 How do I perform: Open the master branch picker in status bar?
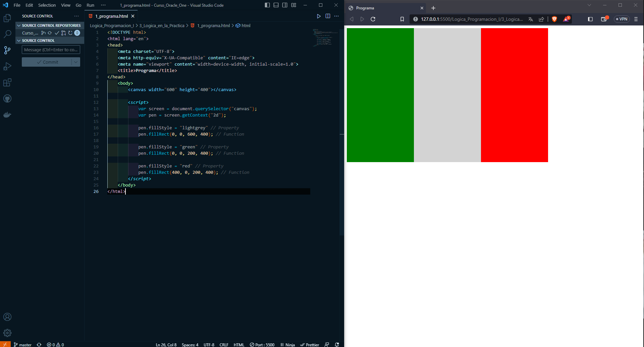pyautogui.click(x=22, y=344)
